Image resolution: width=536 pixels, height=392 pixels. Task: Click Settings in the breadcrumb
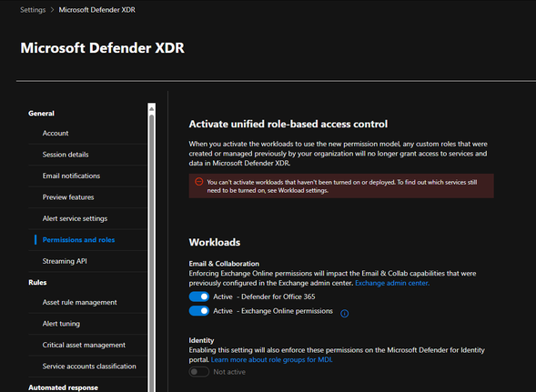click(x=33, y=10)
